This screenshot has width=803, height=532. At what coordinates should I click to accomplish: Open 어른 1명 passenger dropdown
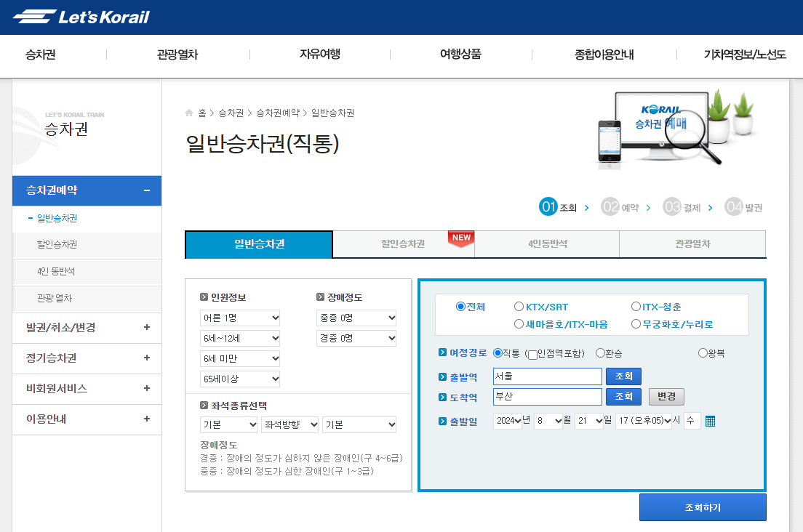(x=240, y=318)
